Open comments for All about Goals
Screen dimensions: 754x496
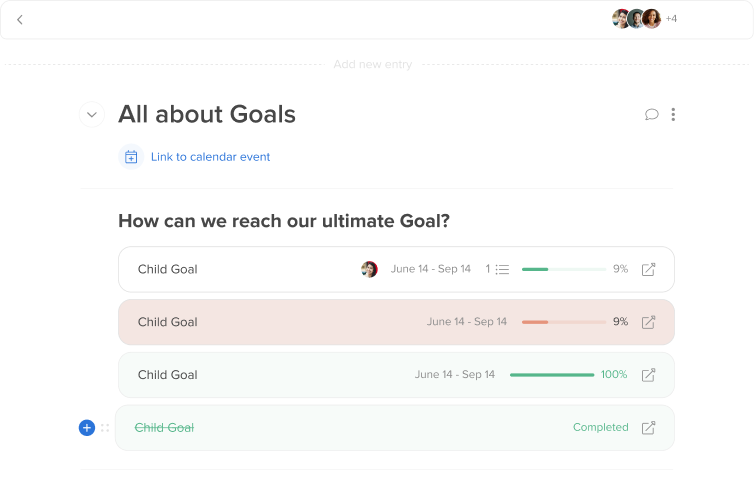click(651, 114)
